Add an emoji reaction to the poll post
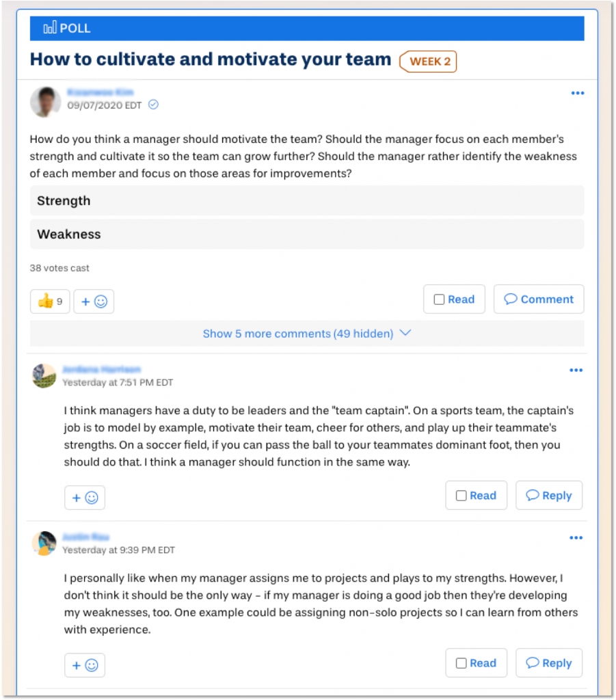Viewport: 616px width, 700px height. [94, 301]
